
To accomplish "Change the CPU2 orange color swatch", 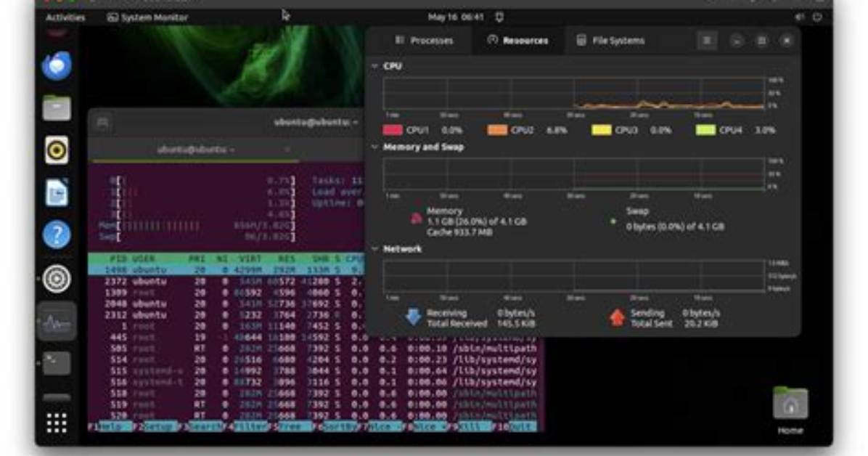I will (497, 130).
